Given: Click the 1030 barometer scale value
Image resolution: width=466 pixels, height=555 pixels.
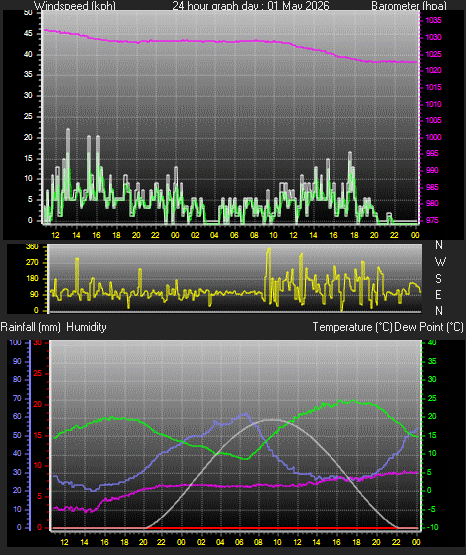Looking at the screenshot, I should pyautogui.click(x=433, y=37).
